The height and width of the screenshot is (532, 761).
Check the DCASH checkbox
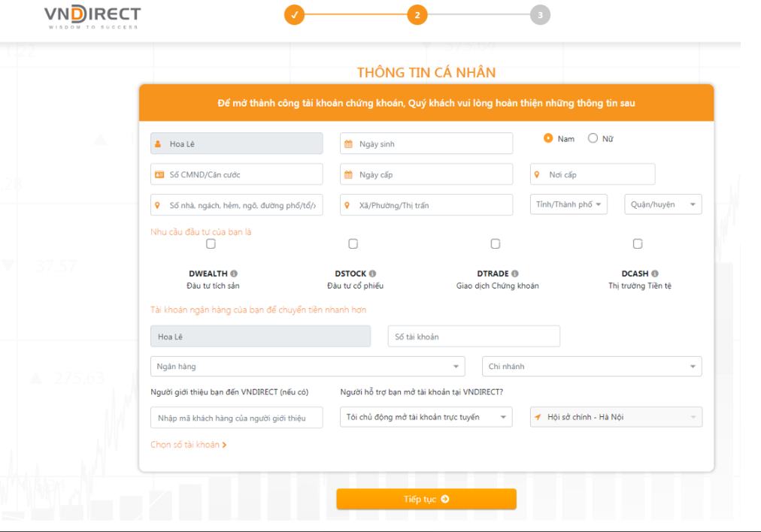point(638,243)
